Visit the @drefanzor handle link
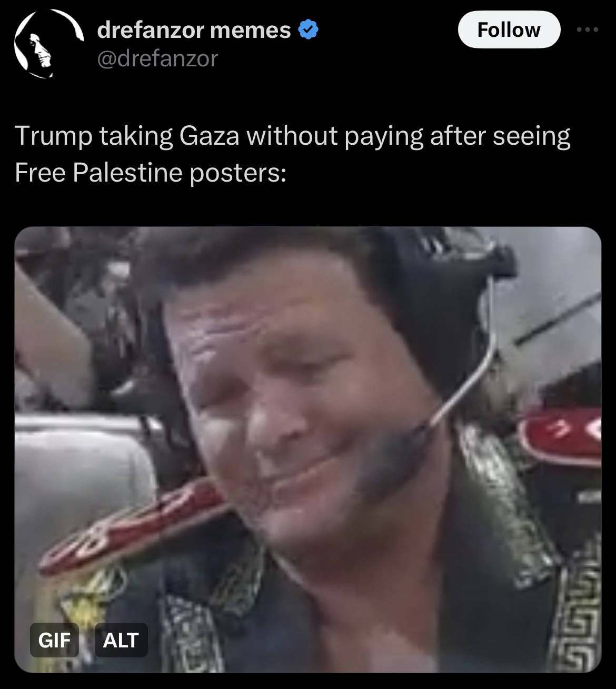The width and height of the screenshot is (616, 689). (157, 58)
